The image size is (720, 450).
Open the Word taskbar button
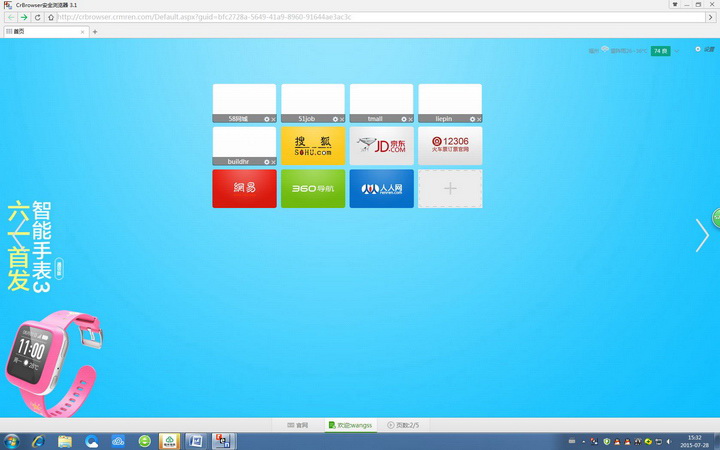tap(196, 441)
